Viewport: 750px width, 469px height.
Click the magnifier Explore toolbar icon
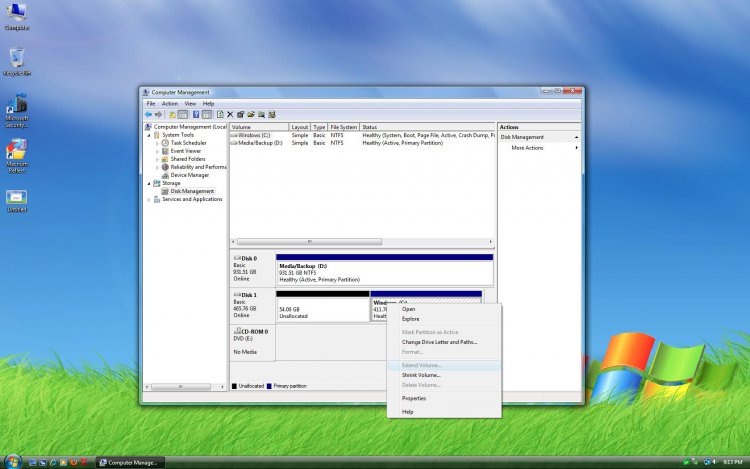[x=261, y=115]
